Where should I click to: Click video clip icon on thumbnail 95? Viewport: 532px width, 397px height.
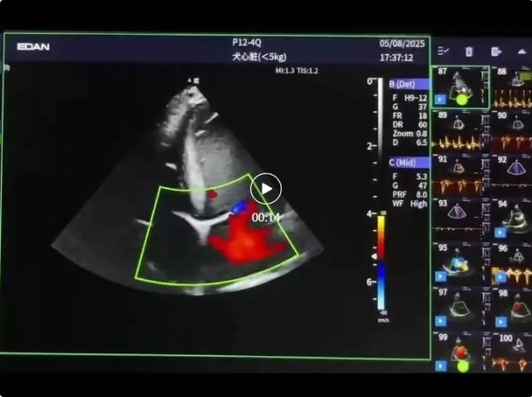pos(441,276)
